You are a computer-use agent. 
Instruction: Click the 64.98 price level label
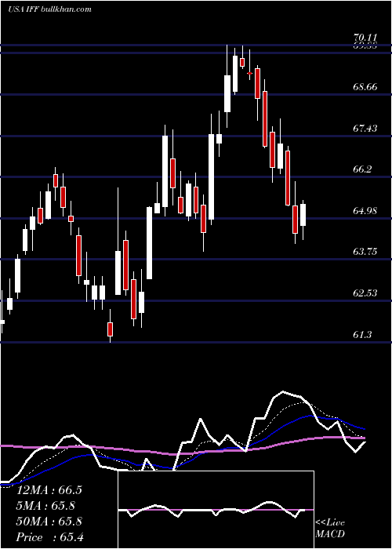[365, 211]
